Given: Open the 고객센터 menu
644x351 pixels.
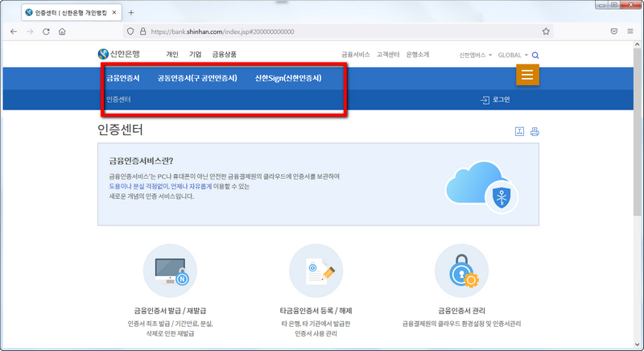Looking at the screenshot, I should [x=388, y=54].
